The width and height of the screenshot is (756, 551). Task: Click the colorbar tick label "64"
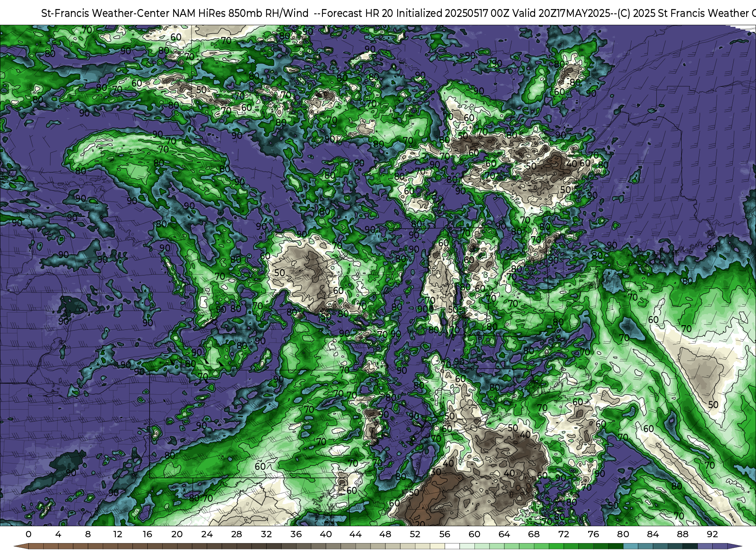pyautogui.click(x=504, y=534)
